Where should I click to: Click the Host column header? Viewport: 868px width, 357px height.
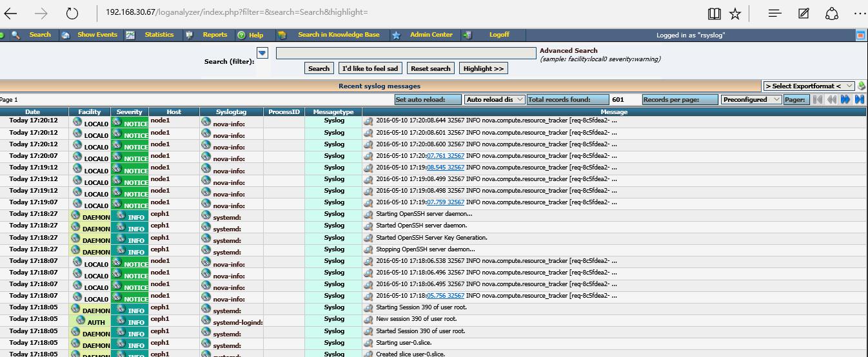pos(174,112)
